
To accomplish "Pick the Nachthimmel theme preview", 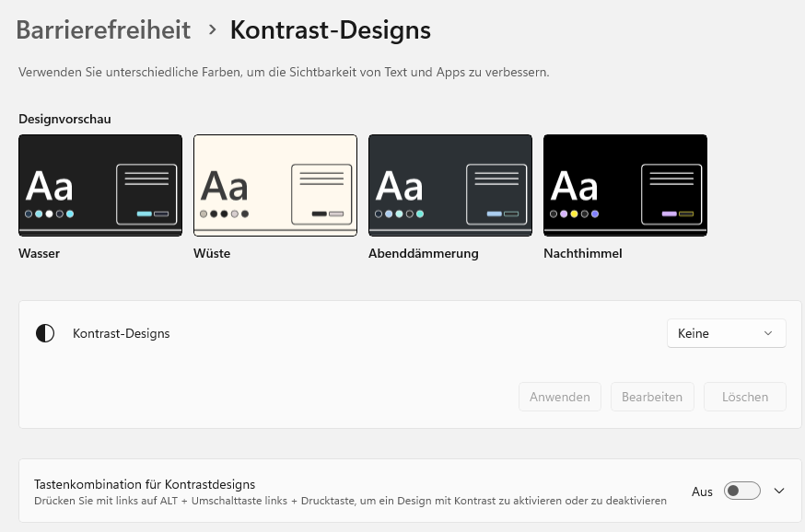I will point(625,185).
